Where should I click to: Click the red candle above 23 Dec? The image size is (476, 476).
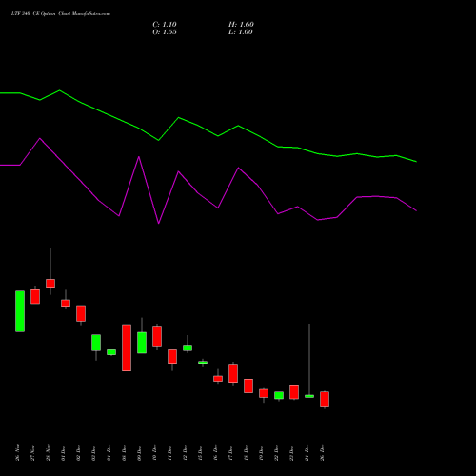coord(294,392)
